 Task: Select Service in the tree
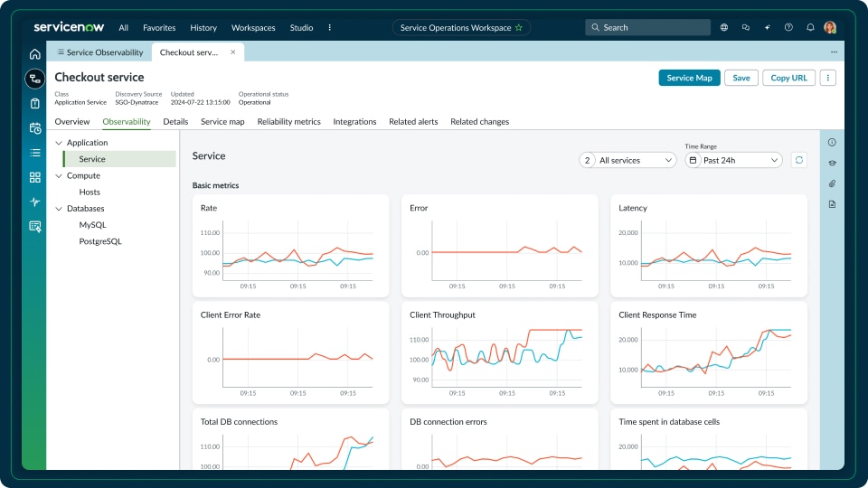point(119,159)
